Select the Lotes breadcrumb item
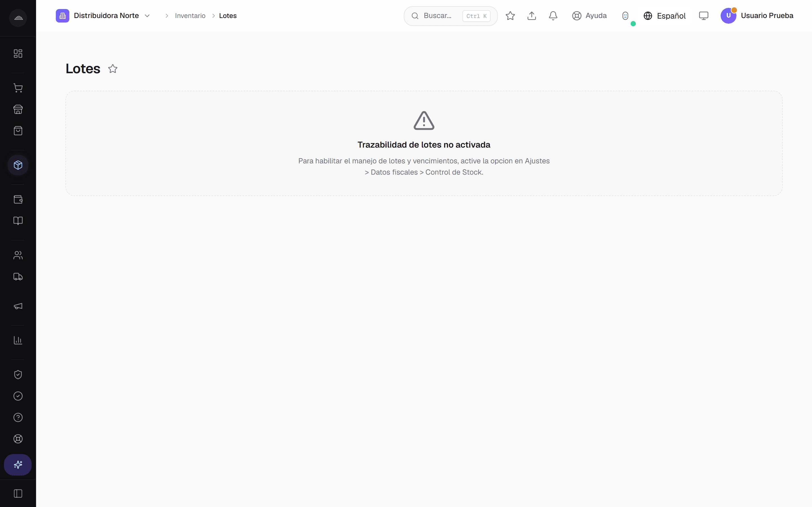This screenshot has width=812, height=507. [x=228, y=16]
